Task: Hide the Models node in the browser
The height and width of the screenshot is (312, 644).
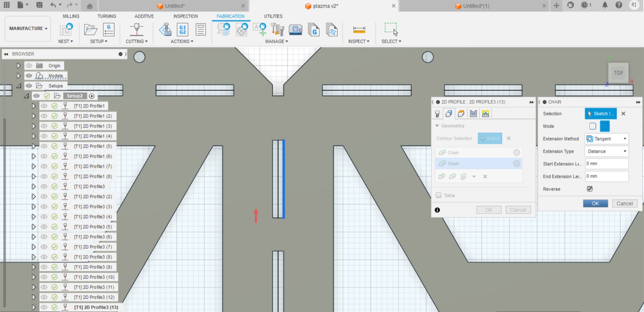Action: coord(29,76)
